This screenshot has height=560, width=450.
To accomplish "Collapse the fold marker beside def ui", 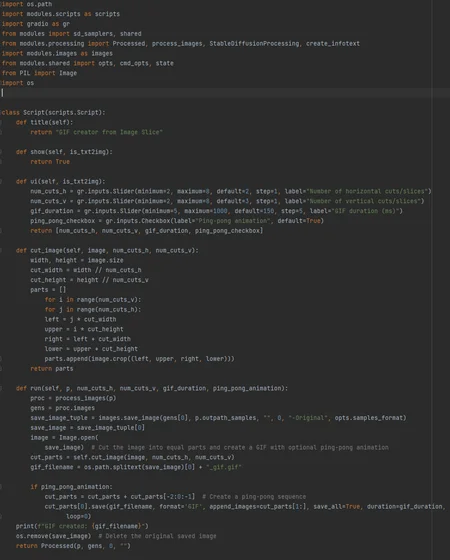I will [x=1, y=181].
